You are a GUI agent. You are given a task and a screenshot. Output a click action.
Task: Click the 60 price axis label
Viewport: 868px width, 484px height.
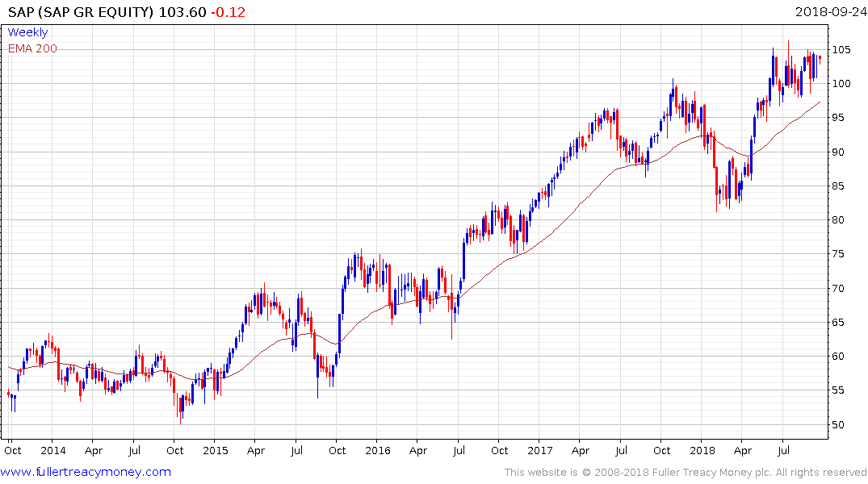[x=839, y=357]
